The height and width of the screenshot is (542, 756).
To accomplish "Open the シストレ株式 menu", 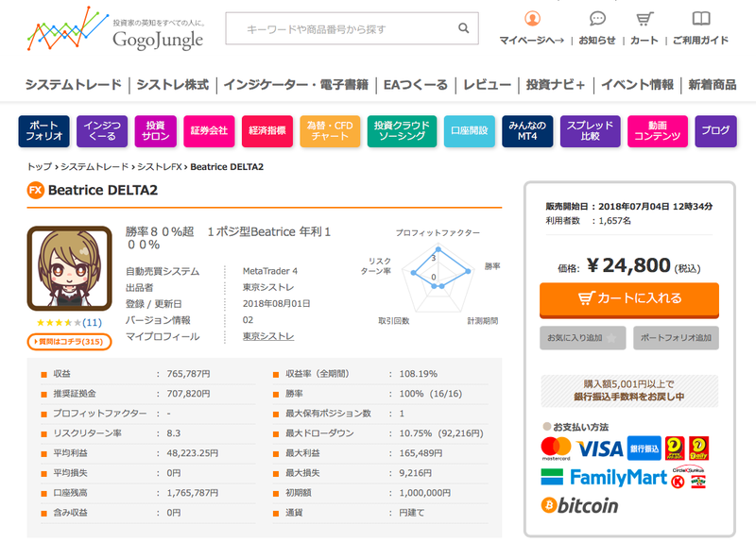I will (x=173, y=85).
